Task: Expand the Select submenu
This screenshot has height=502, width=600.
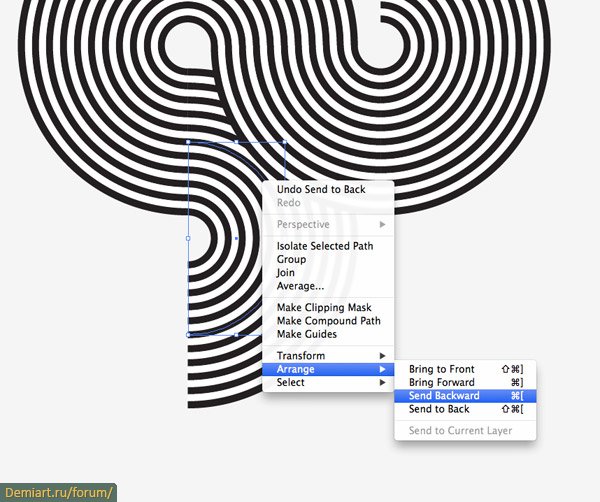Action: 328,382
